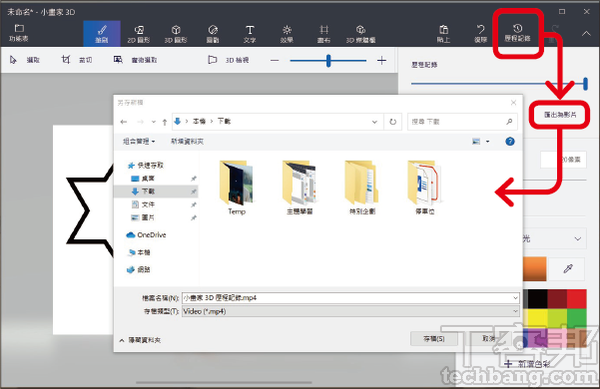Select the yellow color swatch
The height and width of the screenshot is (389, 600).
tap(538, 318)
